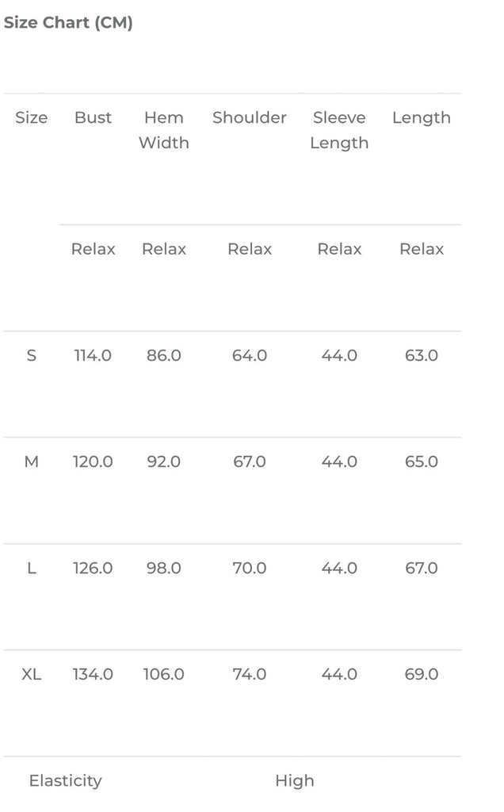Select the XL size row label
The image size is (504, 812).
coord(32,674)
